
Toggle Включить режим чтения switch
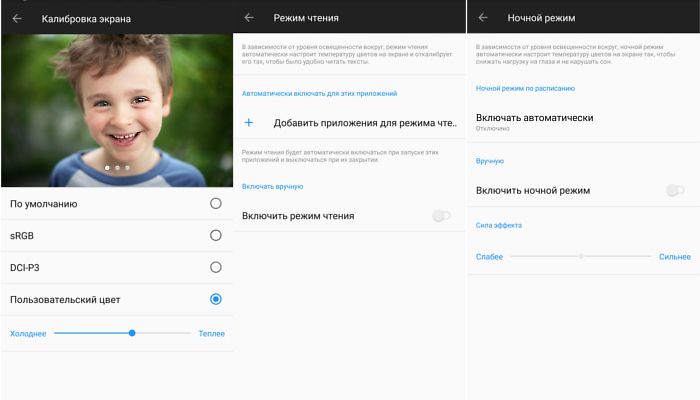click(x=441, y=216)
